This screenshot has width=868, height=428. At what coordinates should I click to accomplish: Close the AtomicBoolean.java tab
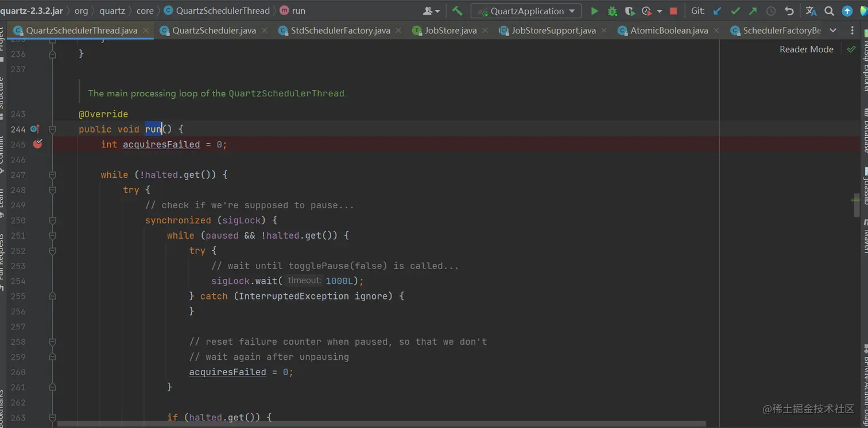tap(716, 30)
